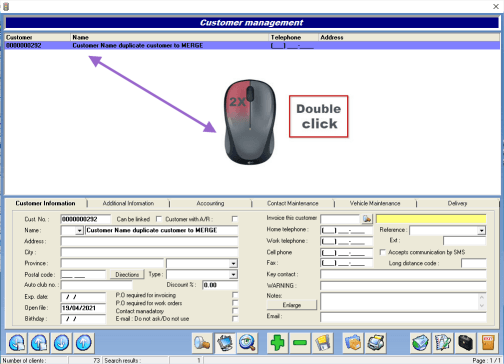Click the blue down arrow navigation icon
This screenshot has height=364, width=504.
click(x=61, y=343)
